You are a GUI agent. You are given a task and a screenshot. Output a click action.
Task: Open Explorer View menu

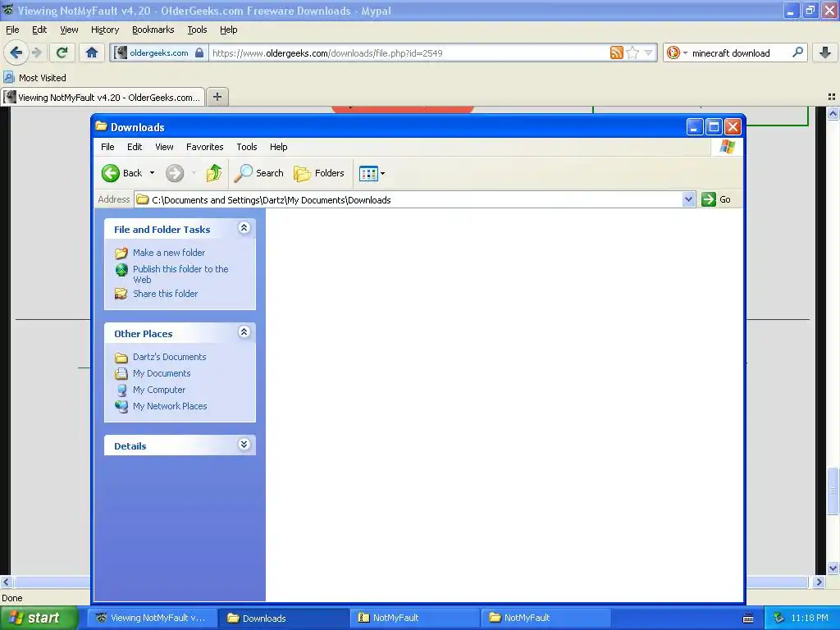[x=164, y=147]
